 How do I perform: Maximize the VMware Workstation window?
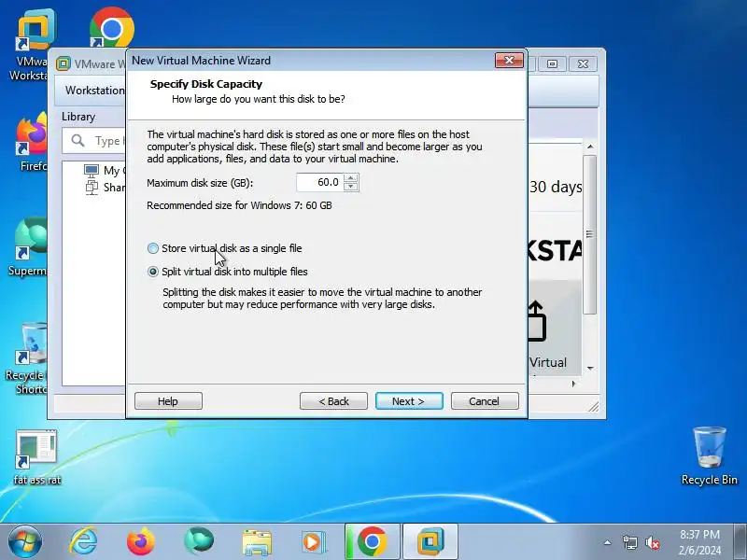pyautogui.click(x=552, y=63)
